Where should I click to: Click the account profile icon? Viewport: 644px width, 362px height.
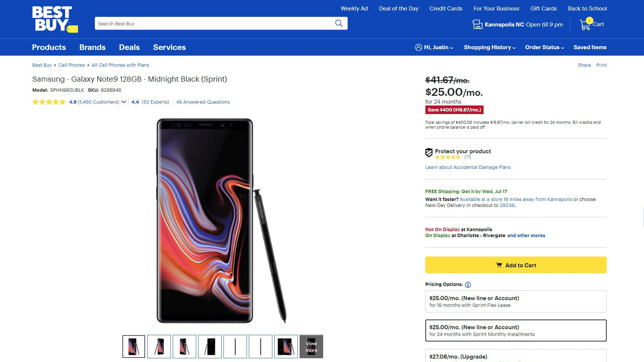tap(418, 47)
